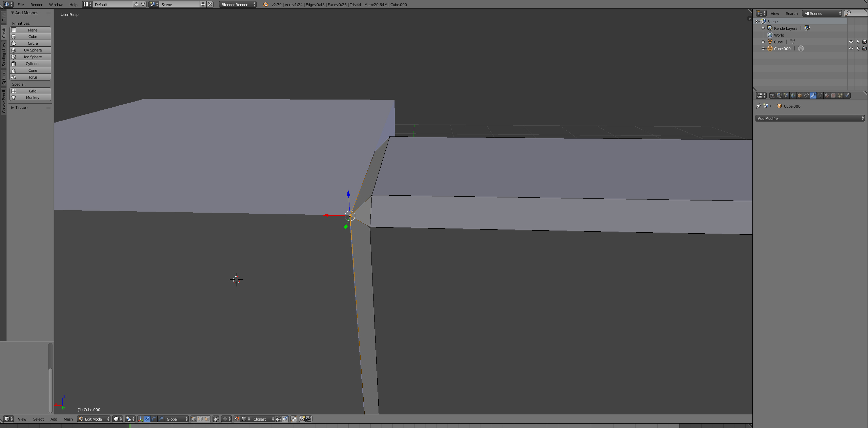Select the Material properties tab
868x428 pixels.
click(x=827, y=95)
